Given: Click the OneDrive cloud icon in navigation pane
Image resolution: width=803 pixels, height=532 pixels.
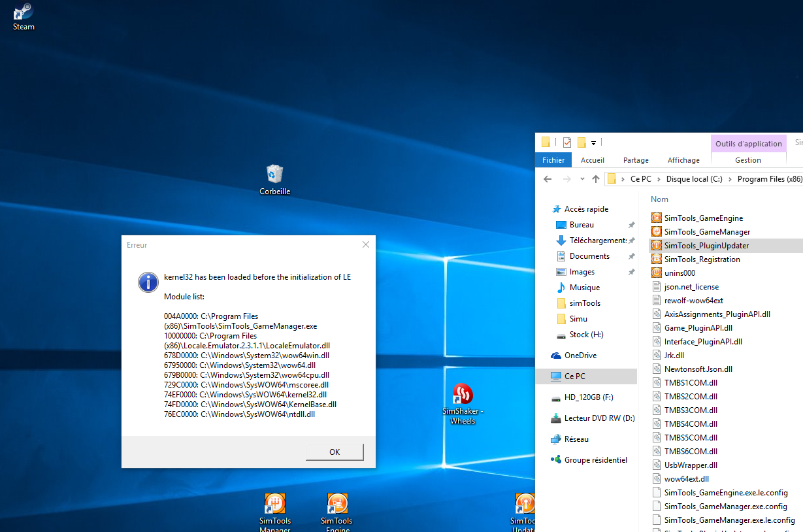Looking at the screenshot, I should point(556,356).
